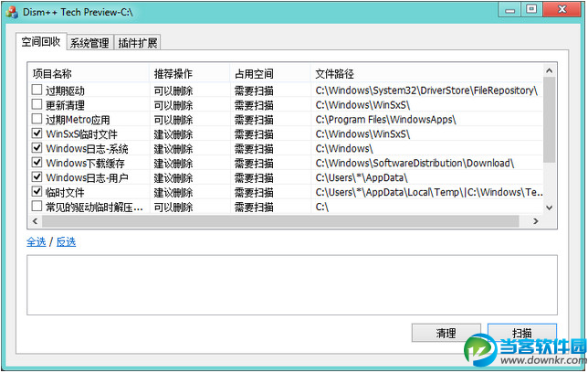Click 可以删除 in the 过期驱动 row
Image resolution: width=588 pixels, height=373 pixels.
point(173,91)
